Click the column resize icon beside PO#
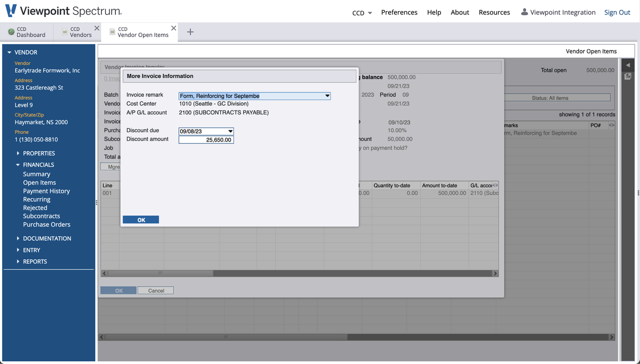The height and width of the screenshot is (364, 640). pos(611,125)
